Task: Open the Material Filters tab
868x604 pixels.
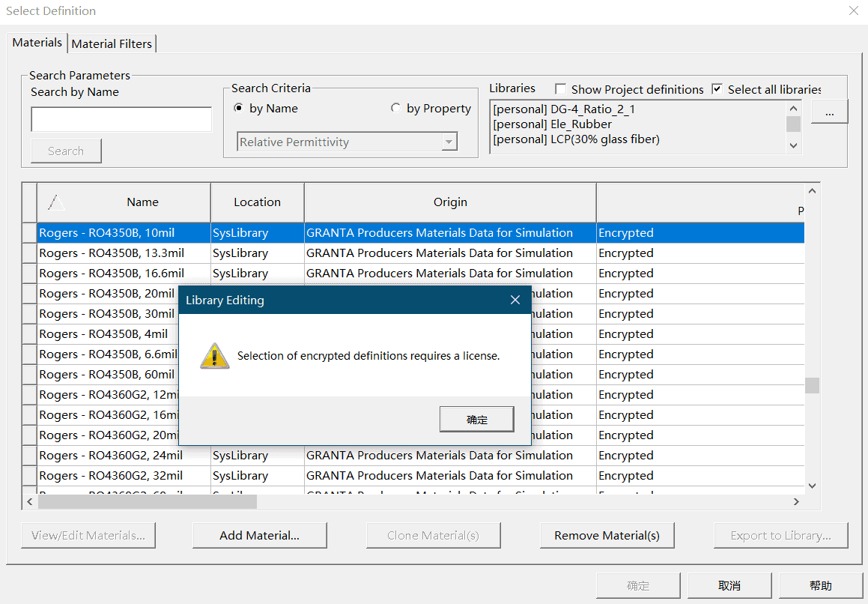Action: [x=112, y=43]
